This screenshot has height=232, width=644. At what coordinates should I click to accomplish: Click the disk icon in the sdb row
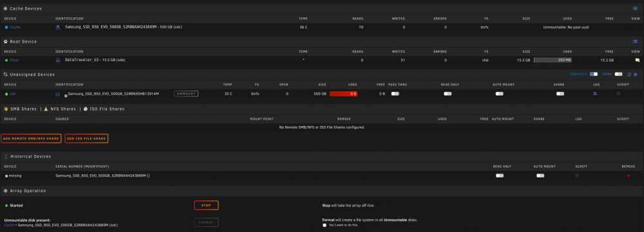click(58, 94)
